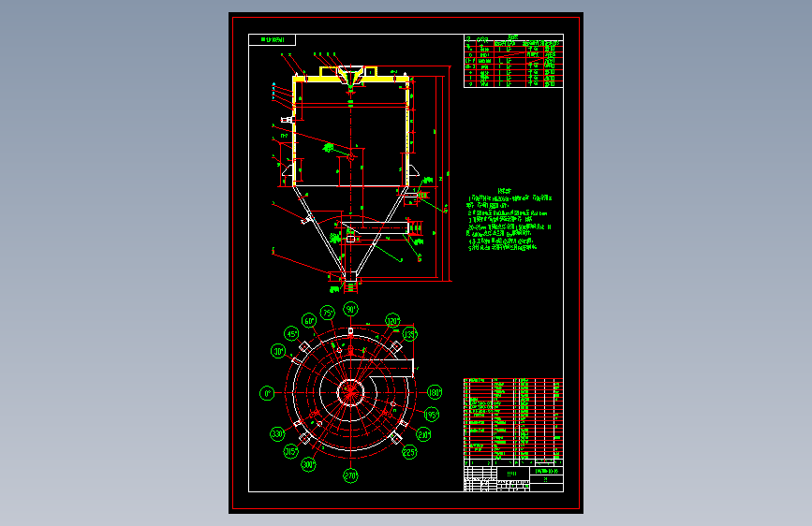
Task: Click the 90° angle marker circle
Action: tap(351, 309)
